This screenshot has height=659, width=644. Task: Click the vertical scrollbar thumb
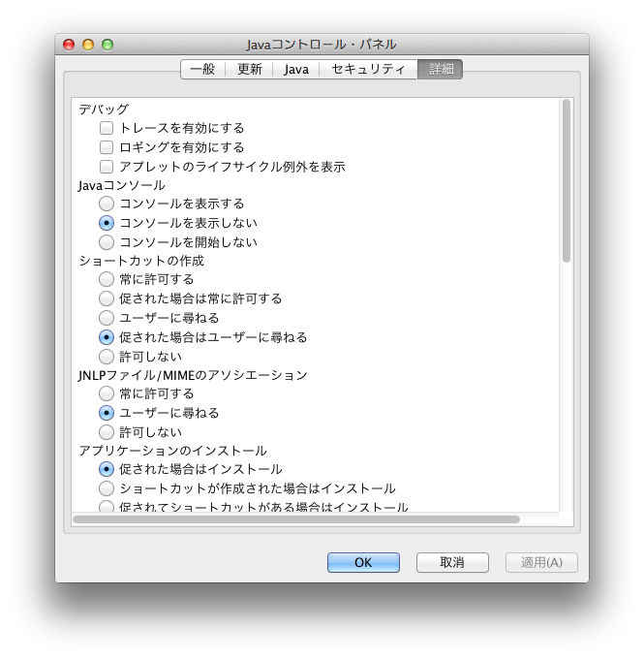pyautogui.click(x=567, y=180)
